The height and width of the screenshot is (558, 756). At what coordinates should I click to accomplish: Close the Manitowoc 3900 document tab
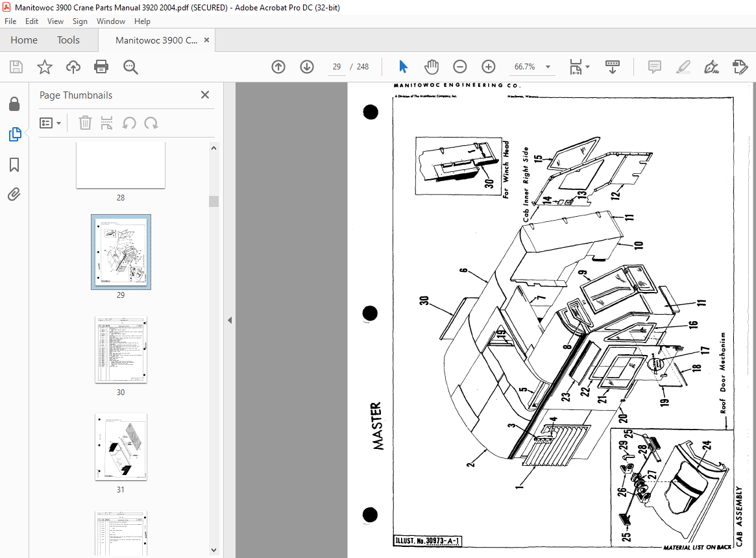click(x=207, y=40)
